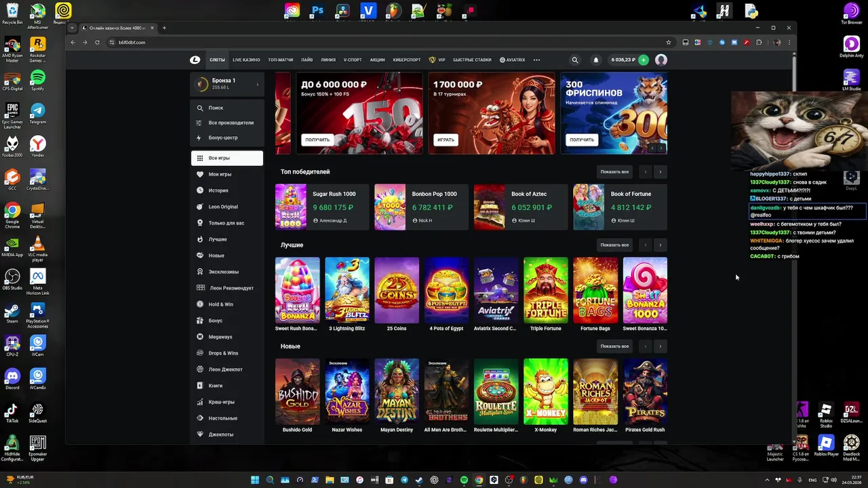Open CPU-Z desktop shortcut
868x488 pixels.
tap(12, 345)
